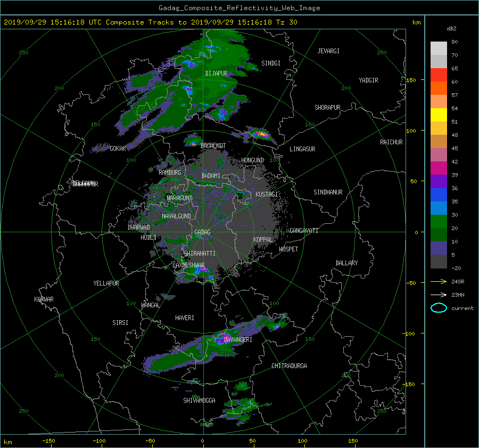
Task: Click the LINGASUR city label
Action: 302,149
